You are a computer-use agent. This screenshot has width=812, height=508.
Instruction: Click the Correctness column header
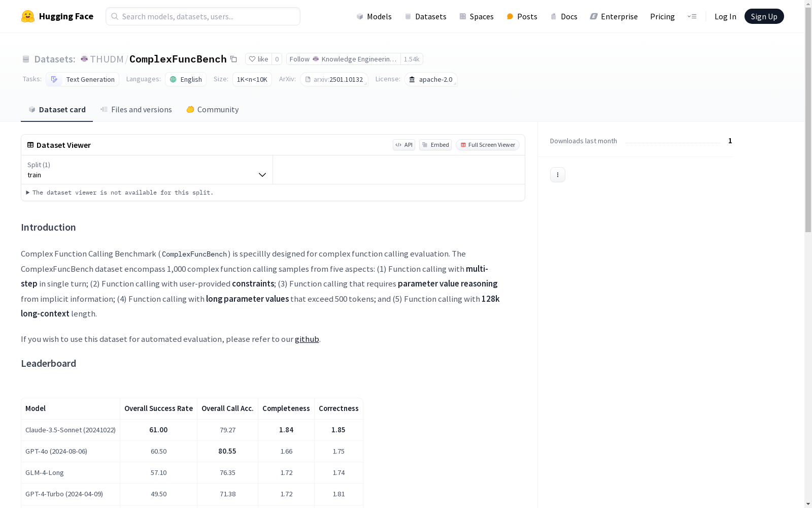point(339,408)
